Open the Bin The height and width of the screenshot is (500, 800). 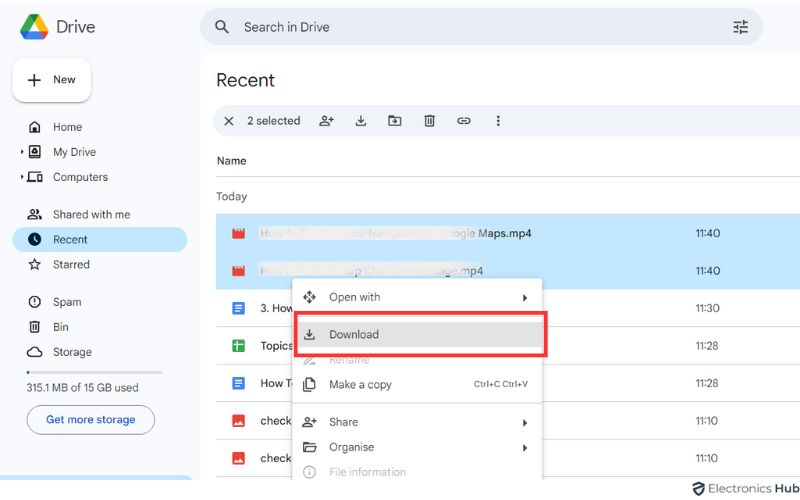pos(60,327)
